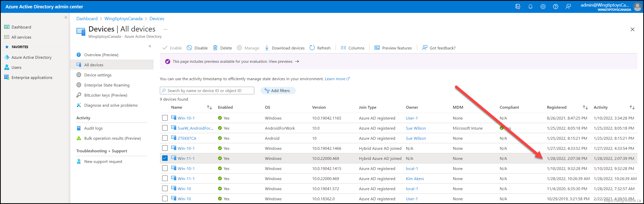The image size is (644, 204).
Task: Click the Download devices button
Action: pyautogui.click(x=284, y=48)
